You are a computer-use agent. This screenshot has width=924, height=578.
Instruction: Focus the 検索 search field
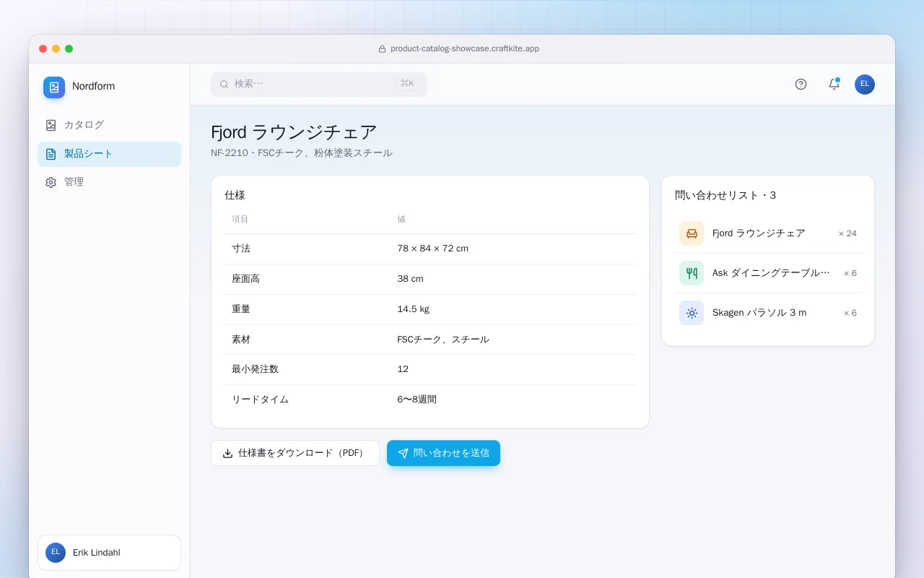click(x=319, y=85)
